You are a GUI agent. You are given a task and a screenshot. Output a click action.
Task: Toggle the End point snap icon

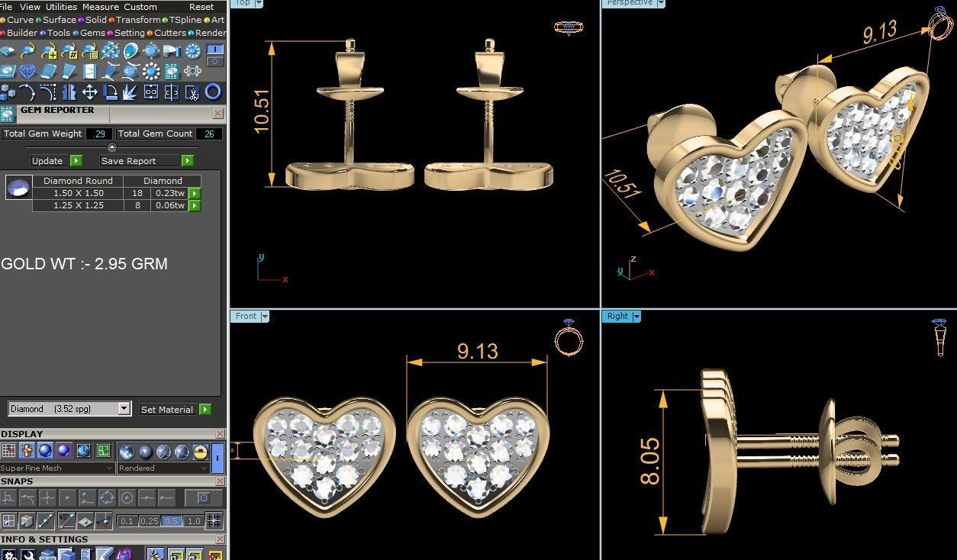pos(166,497)
